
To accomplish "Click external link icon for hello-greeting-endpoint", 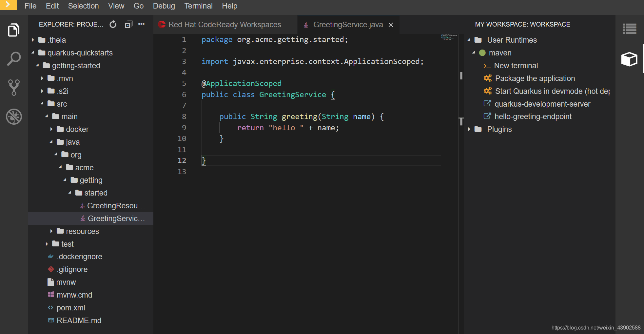I will (487, 116).
